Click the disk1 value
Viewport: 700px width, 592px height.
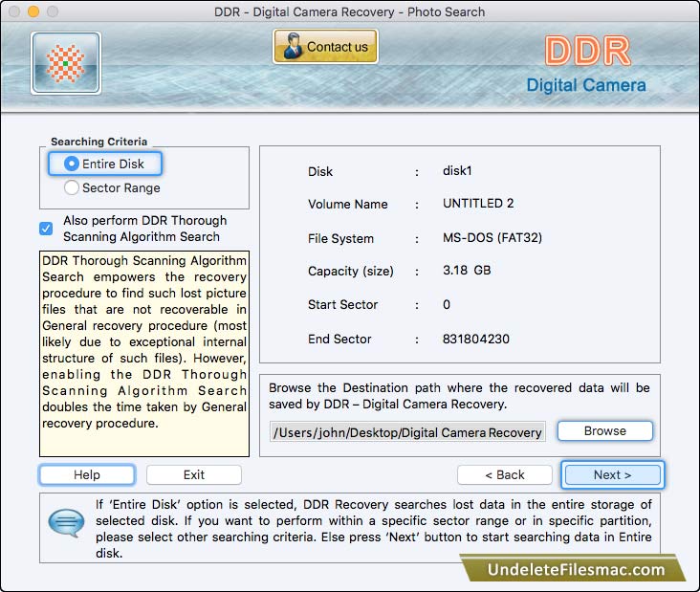click(x=457, y=170)
